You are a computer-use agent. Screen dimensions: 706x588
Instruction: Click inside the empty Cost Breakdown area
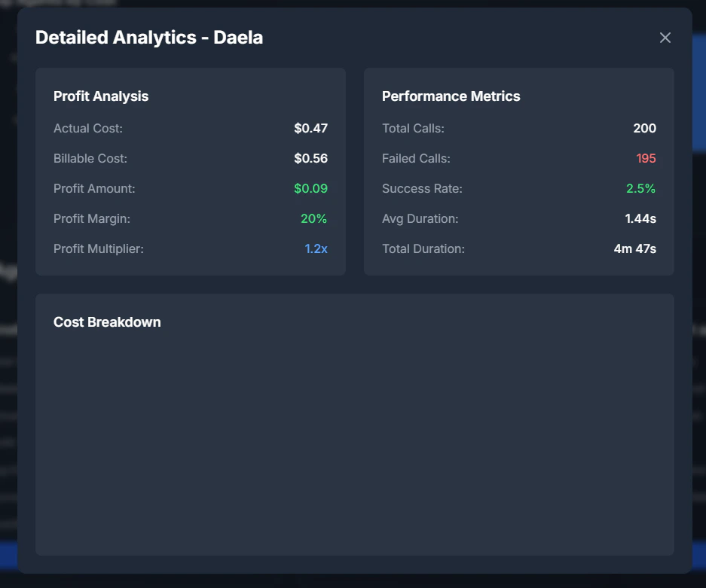(x=354, y=437)
